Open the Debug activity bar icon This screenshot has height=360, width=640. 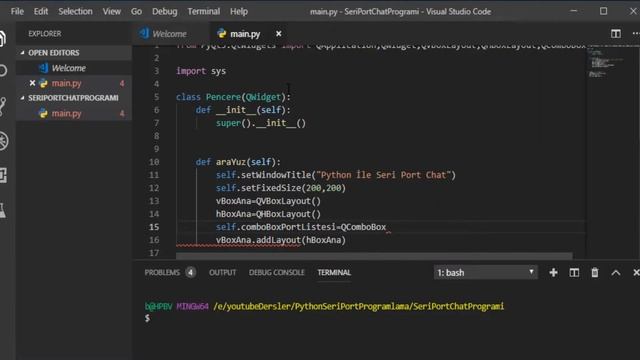coord(4,141)
